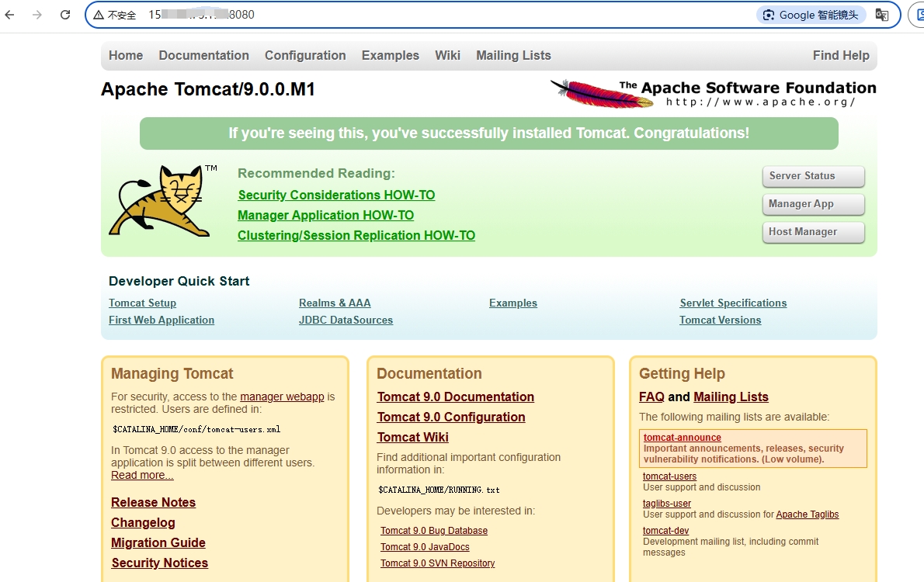The image size is (924, 582).
Task: Open Tomcat 9.0 SVN Repository link
Action: click(438, 563)
